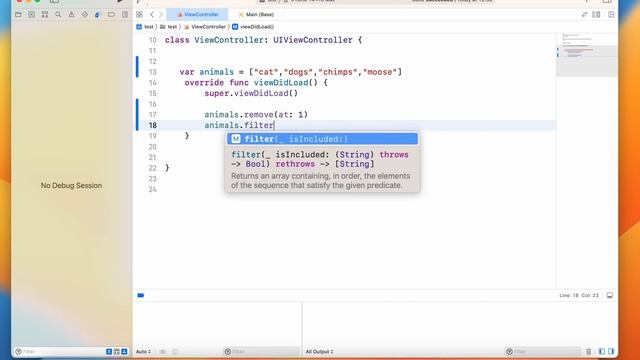Click the console output Filter field
The image size is (640, 360).
click(542, 351)
